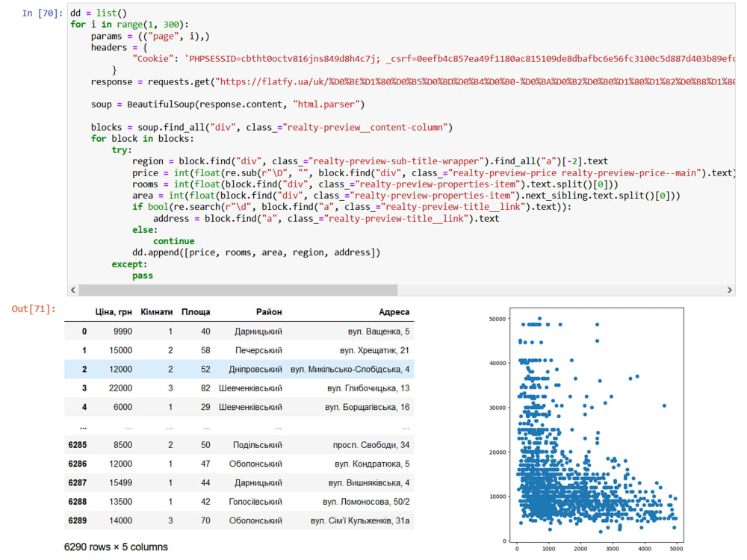The height and width of the screenshot is (560, 747).
Task: Click price 22000 in row 3
Action: point(120,388)
